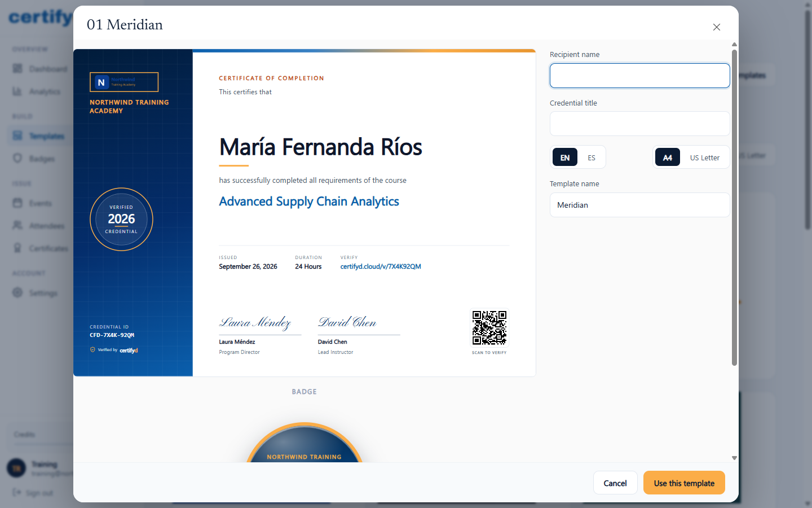The width and height of the screenshot is (812, 508).
Task: Close the 01 Meridian dialog
Action: point(716,27)
